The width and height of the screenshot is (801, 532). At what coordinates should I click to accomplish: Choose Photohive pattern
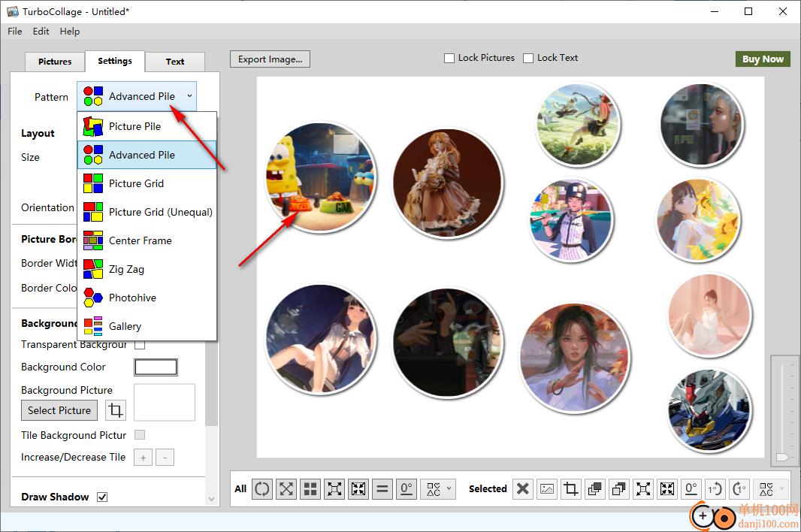(147, 298)
